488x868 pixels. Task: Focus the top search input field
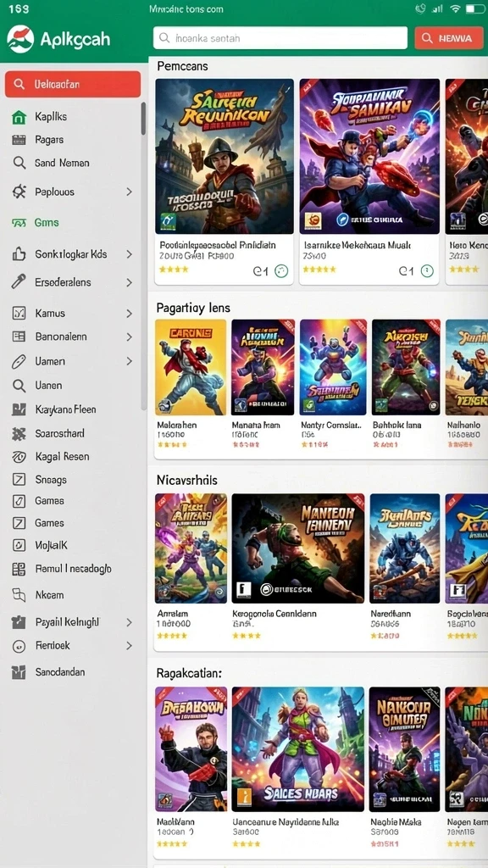[280, 38]
